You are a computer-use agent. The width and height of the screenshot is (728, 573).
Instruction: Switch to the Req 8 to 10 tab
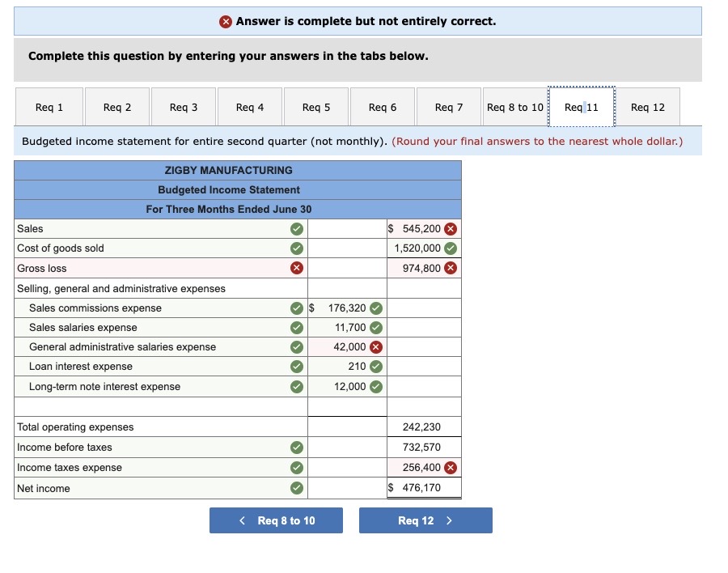[515, 106]
